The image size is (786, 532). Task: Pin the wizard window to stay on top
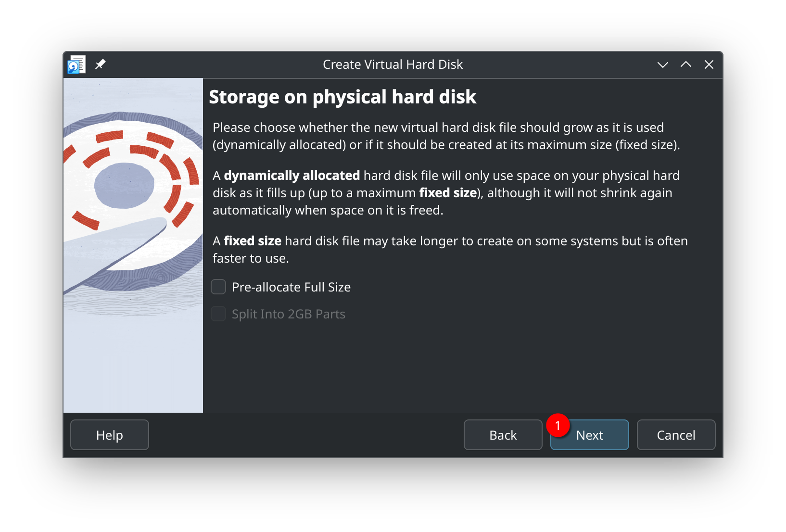(x=101, y=63)
